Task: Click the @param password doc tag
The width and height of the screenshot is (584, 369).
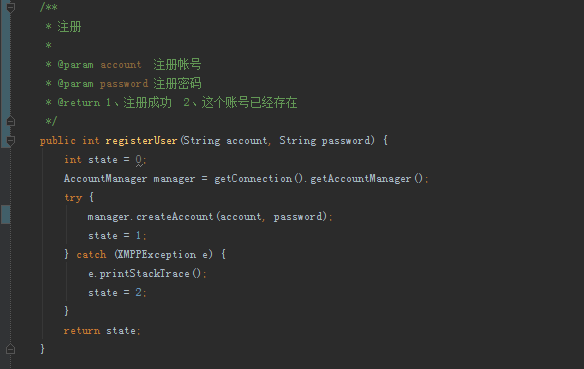Action: 102,84
